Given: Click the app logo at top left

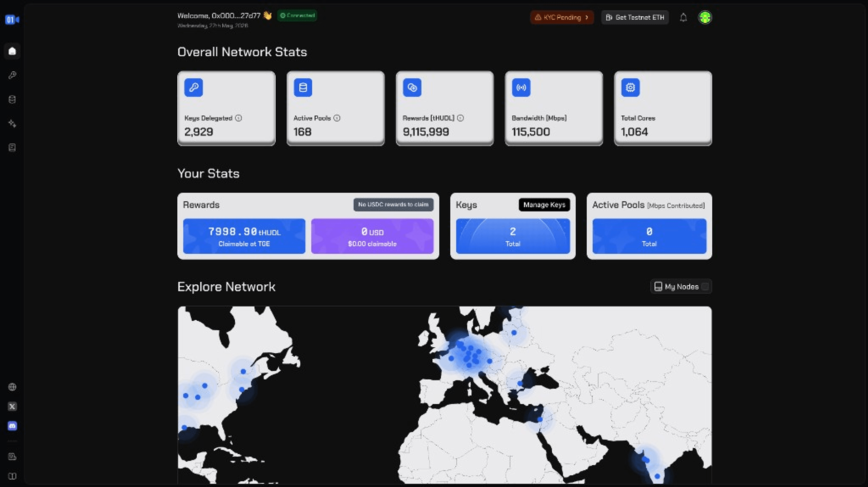Looking at the screenshot, I should pyautogui.click(x=12, y=20).
